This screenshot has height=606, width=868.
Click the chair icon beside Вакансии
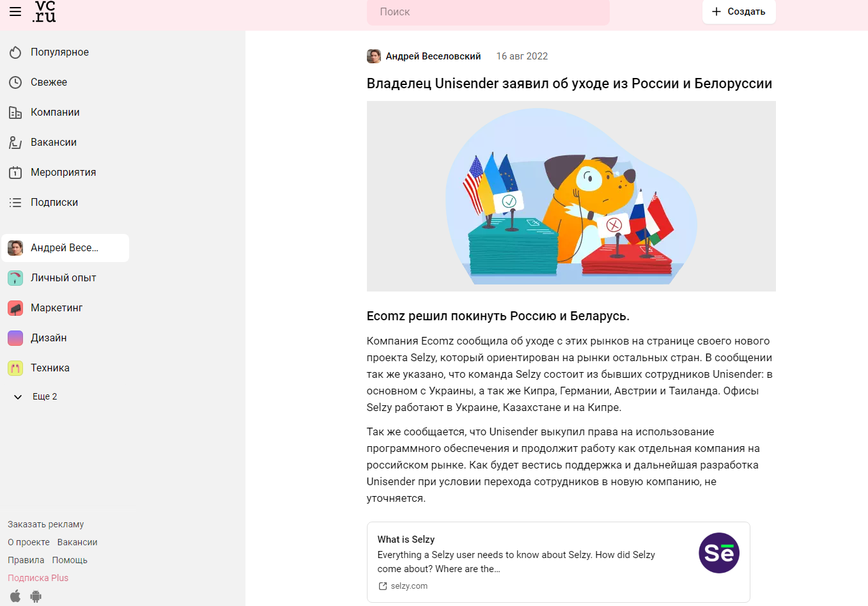coord(15,143)
